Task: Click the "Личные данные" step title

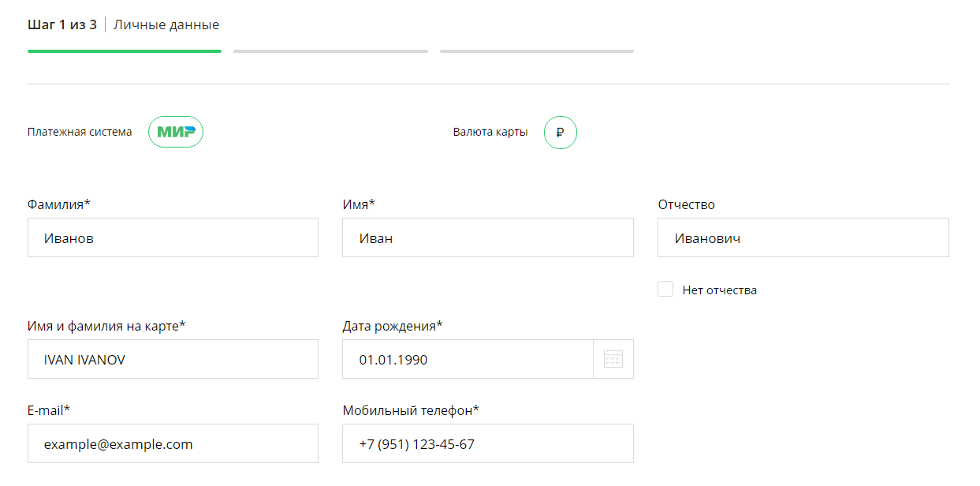Action: click(x=166, y=24)
